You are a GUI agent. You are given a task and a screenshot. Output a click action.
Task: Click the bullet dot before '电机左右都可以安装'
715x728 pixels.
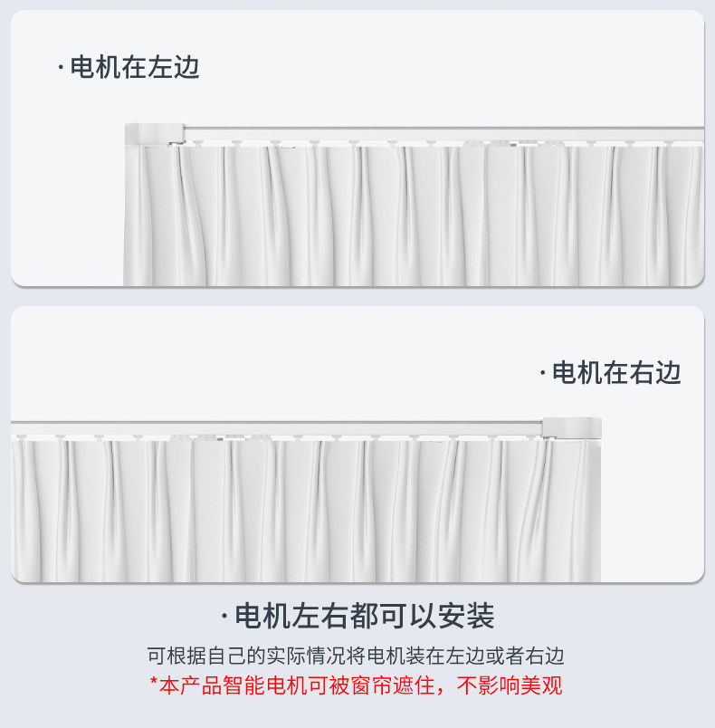(x=224, y=617)
